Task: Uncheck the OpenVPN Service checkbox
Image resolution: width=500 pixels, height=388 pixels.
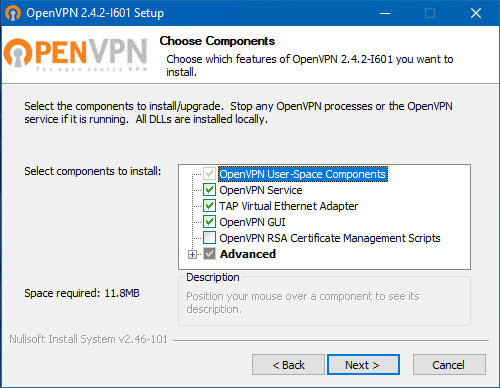Action: coord(209,190)
